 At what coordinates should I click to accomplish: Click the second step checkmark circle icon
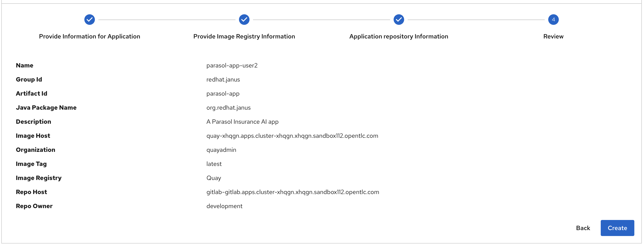tap(244, 20)
